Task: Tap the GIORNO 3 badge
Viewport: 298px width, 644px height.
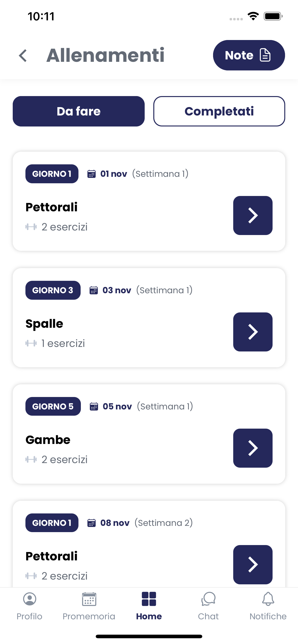Action: 53,290
